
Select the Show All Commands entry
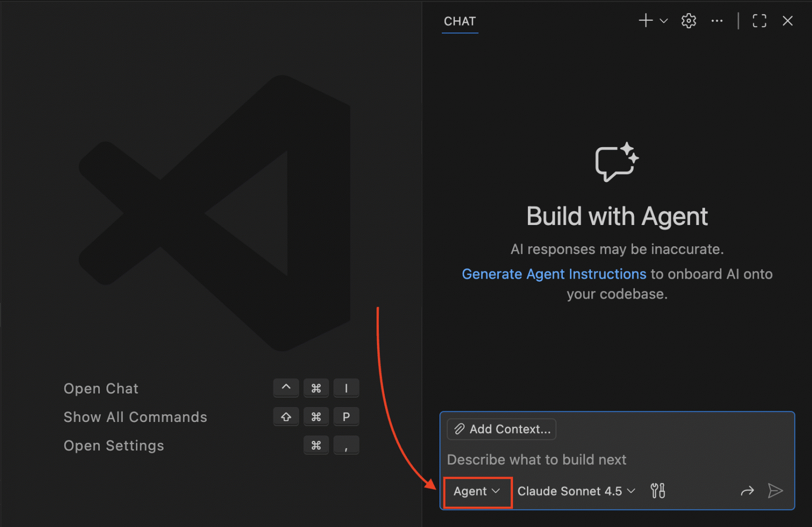pos(135,417)
